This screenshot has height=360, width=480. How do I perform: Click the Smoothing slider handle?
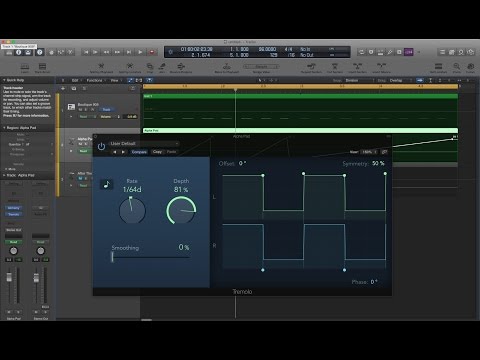coord(113,257)
